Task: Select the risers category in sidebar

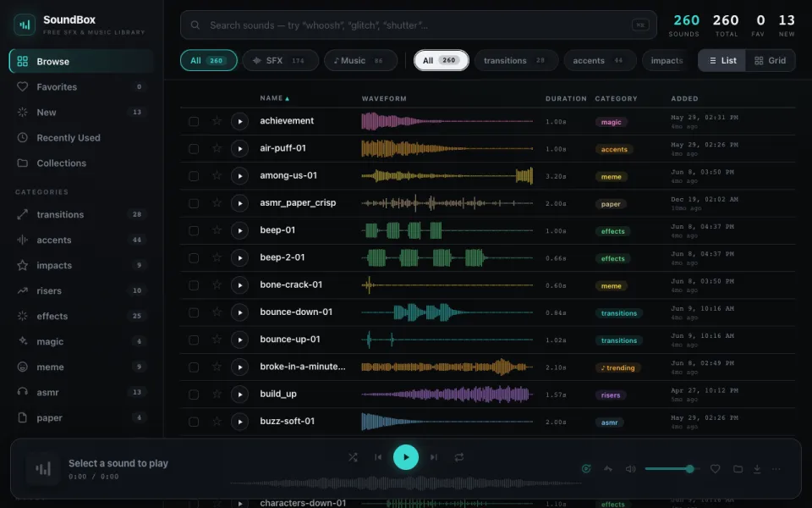Action: click(81, 290)
